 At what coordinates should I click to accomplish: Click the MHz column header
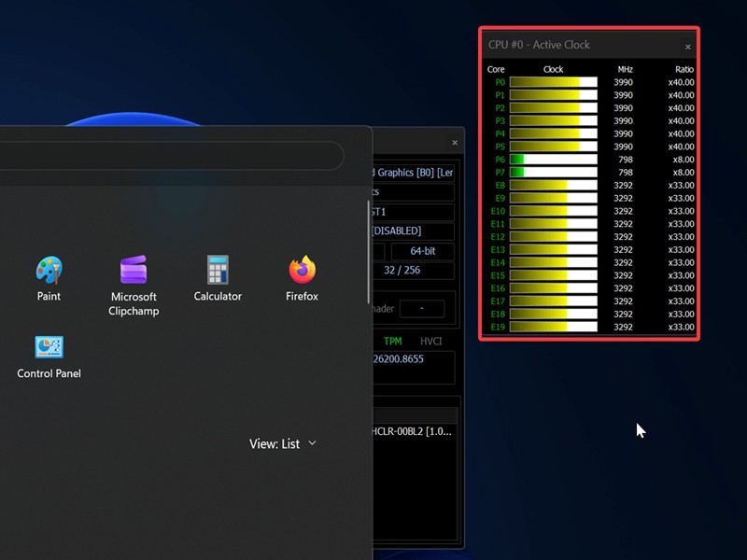625,69
